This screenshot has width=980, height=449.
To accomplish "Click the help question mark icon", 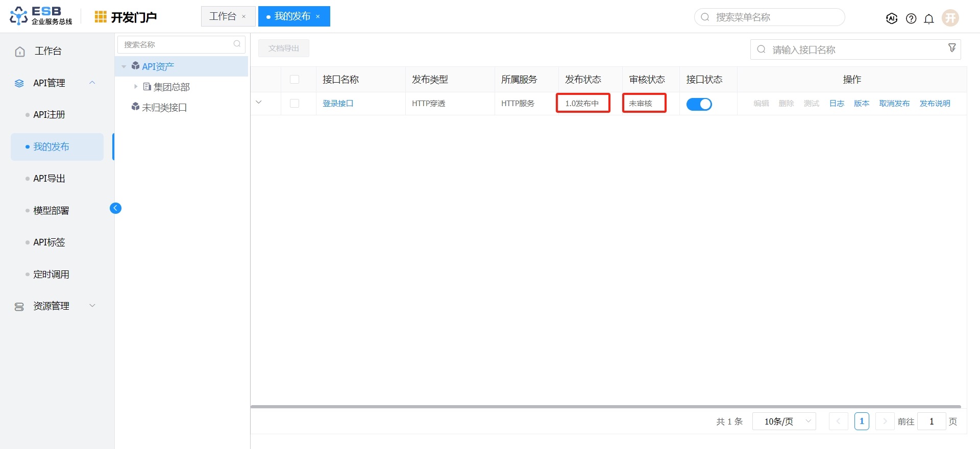I will coord(911,18).
